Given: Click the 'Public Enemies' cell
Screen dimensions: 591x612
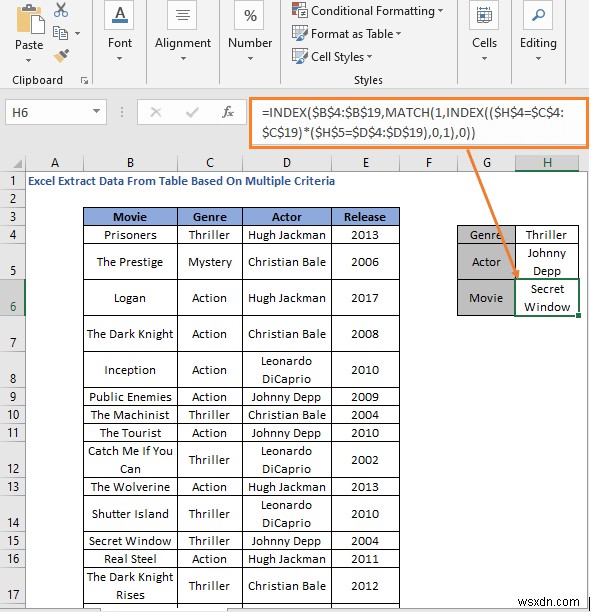Looking at the screenshot, I should click(x=130, y=397).
